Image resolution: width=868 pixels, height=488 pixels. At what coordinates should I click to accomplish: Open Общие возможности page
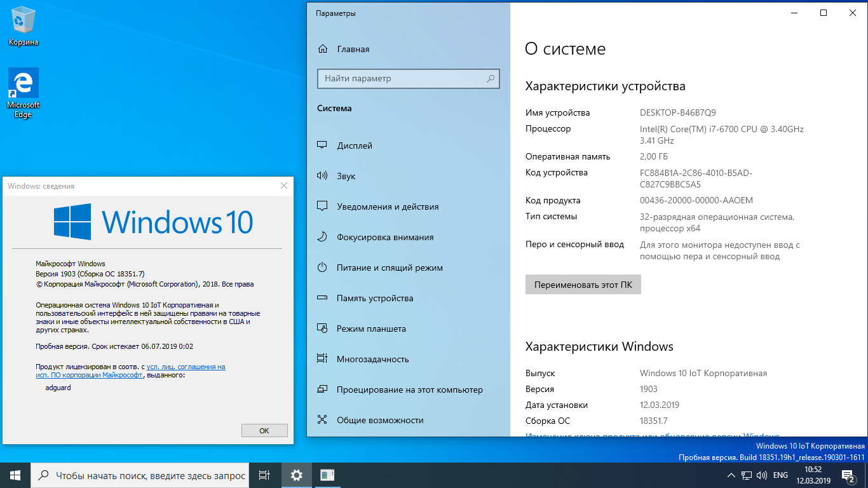pyautogui.click(x=409, y=420)
